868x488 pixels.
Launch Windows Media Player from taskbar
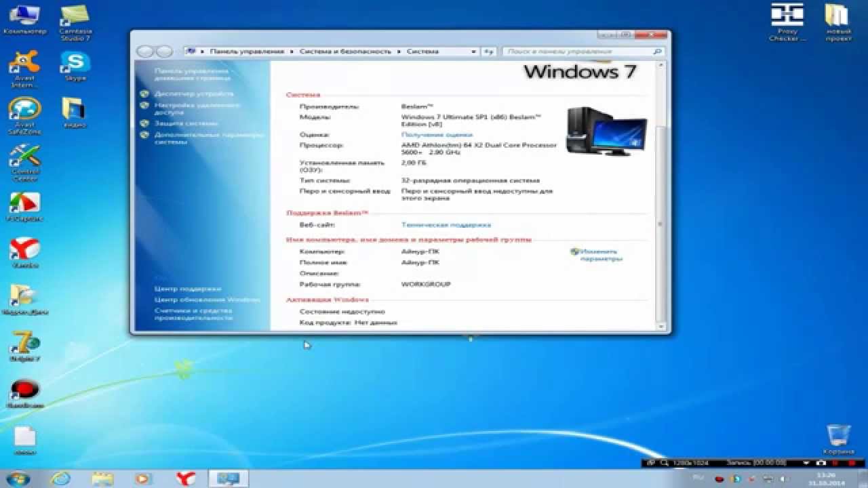coord(143,479)
